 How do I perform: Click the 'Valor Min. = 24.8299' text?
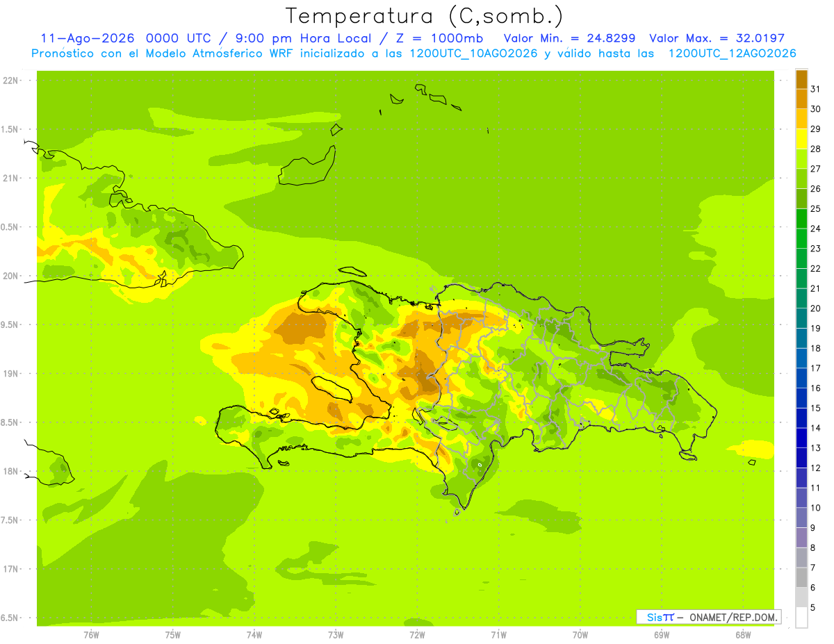(x=569, y=38)
